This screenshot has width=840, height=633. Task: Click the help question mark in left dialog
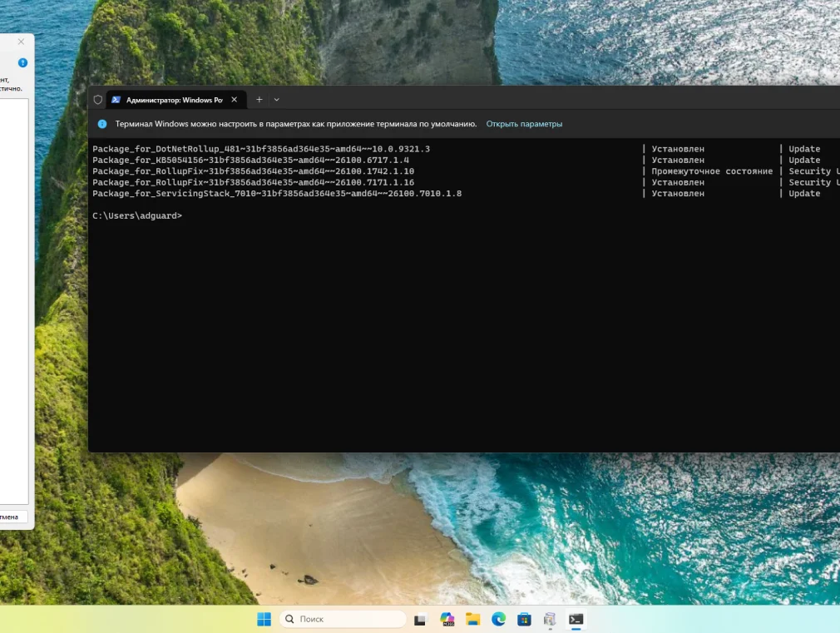tap(22, 62)
